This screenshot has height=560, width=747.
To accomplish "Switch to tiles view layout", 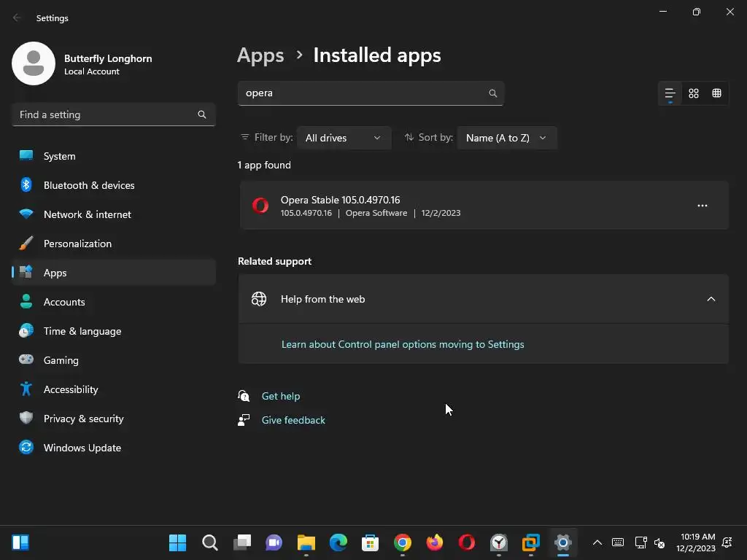I will click(x=716, y=93).
